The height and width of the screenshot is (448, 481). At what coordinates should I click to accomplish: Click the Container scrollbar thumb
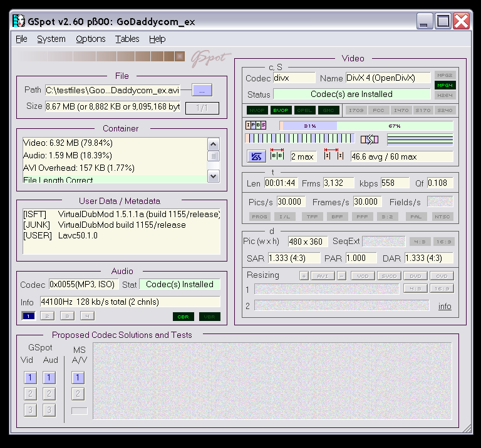coord(214,156)
